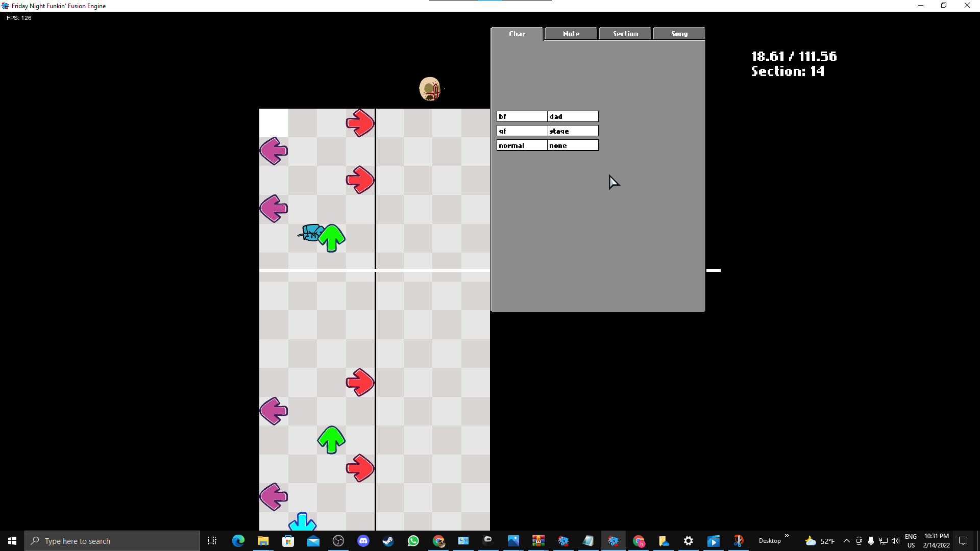Switch to the Char tab
Viewport: 980px width, 551px height.
[x=517, y=33]
